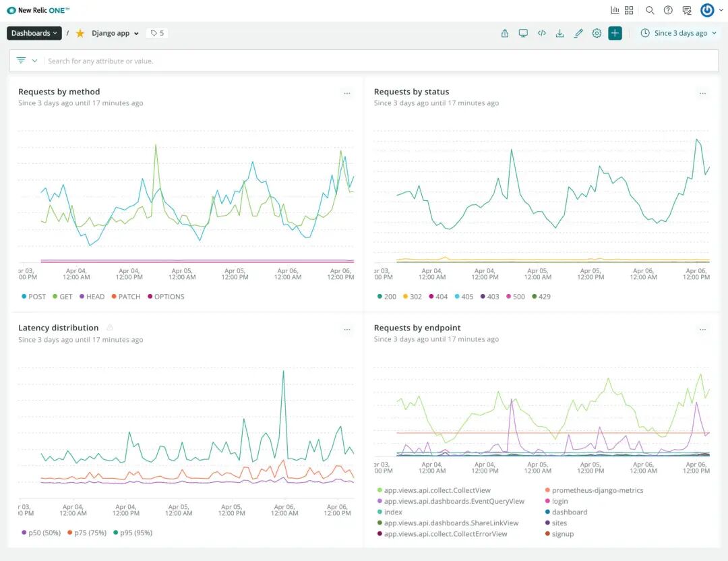
Task: Toggle login endpoint legend entry
Action: click(x=556, y=501)
